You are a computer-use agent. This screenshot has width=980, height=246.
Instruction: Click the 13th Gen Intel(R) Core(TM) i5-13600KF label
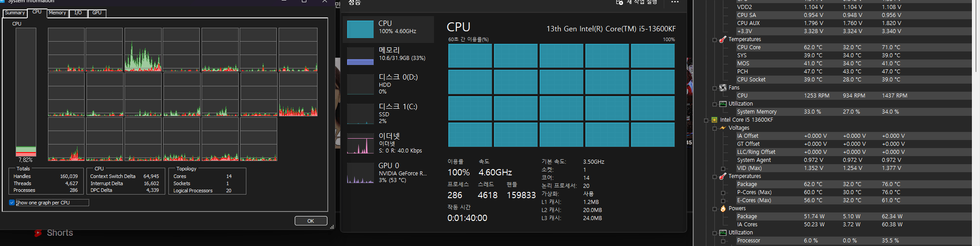[x=611, y=29]
